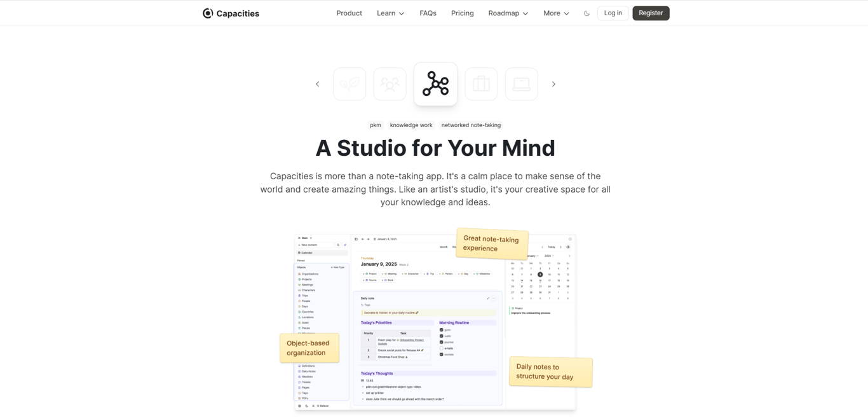Go to next carousel item

point(553,84)
